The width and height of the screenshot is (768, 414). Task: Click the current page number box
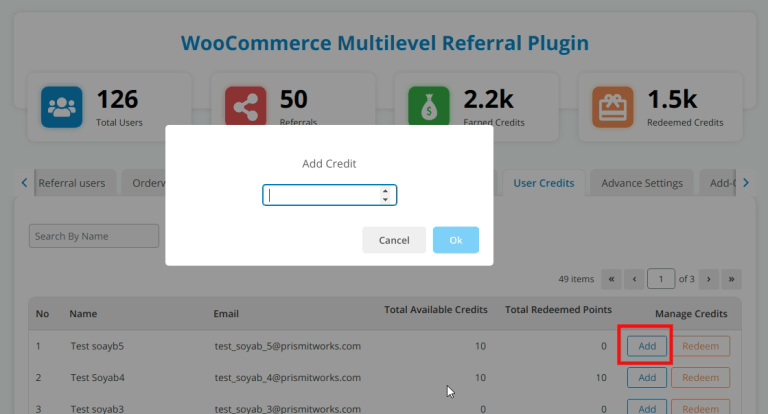[661, 279]
